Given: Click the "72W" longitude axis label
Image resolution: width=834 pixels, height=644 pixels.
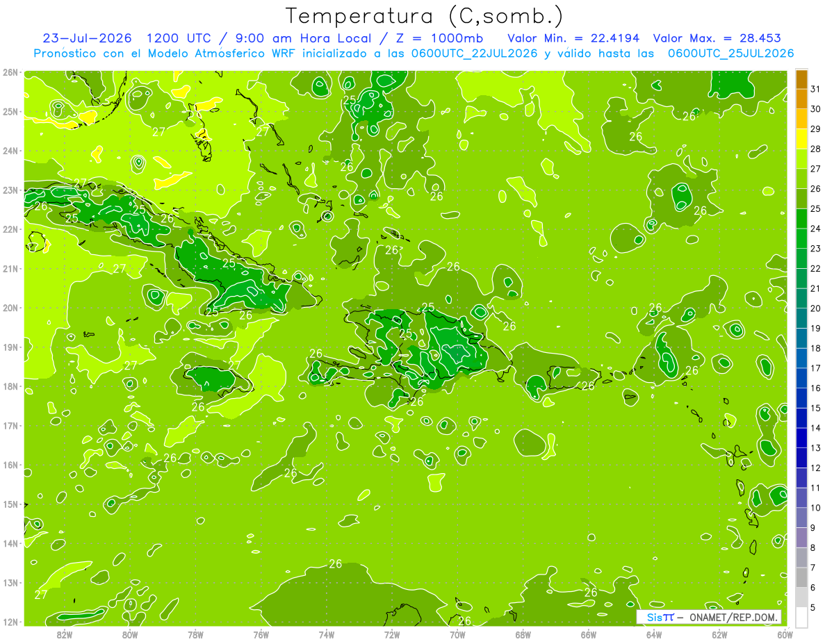Looking at the screenshot, I should coord(392,634).
